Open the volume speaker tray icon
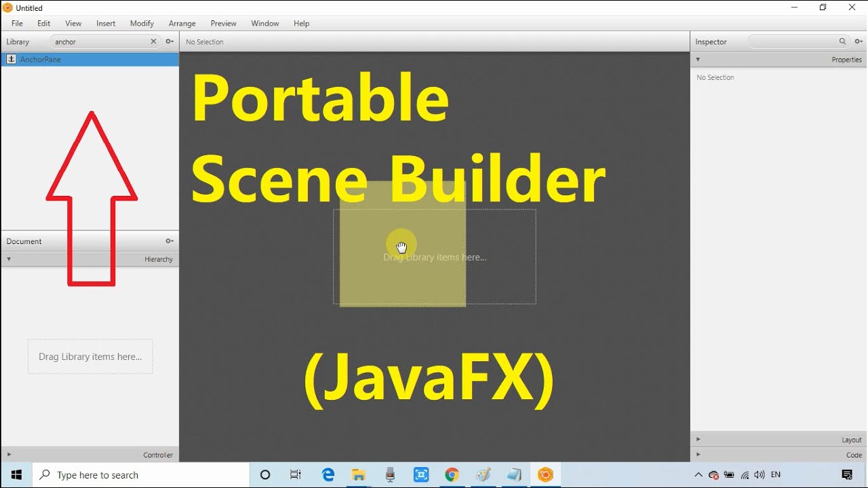Screen dimensions: 868x488 click(x=759, y=475)
